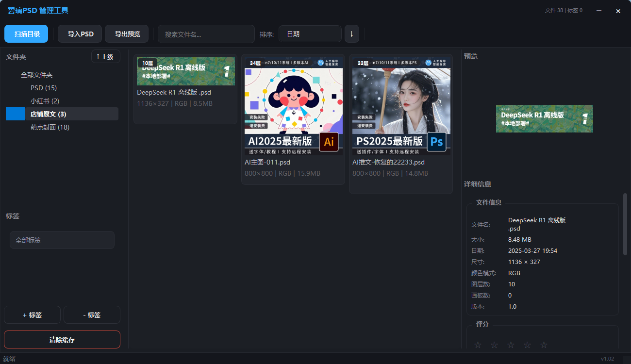Select the AI2025最新版 thumbnail image
Viewport: 631px width, 364px height.
click(x=294, y=106)
